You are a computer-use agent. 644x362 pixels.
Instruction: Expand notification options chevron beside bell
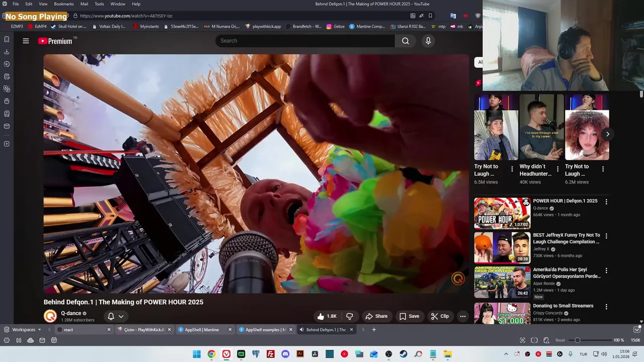click(x=121, y=316)
